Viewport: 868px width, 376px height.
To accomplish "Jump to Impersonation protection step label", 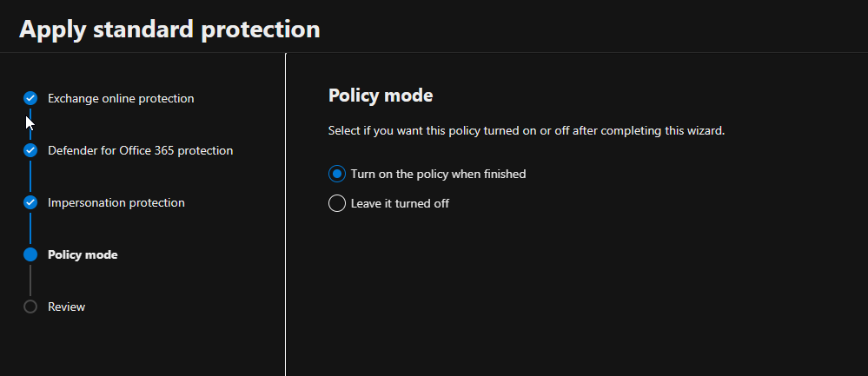I will 116,202.
